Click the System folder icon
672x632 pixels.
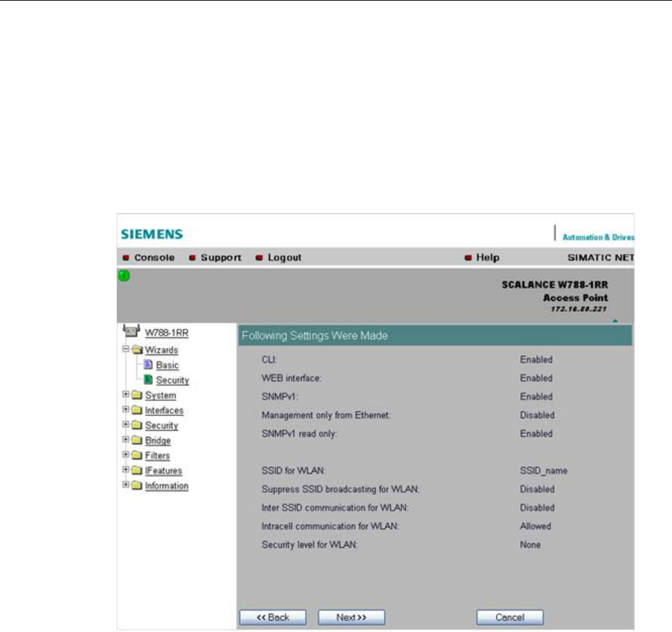(x=137, y=395)
